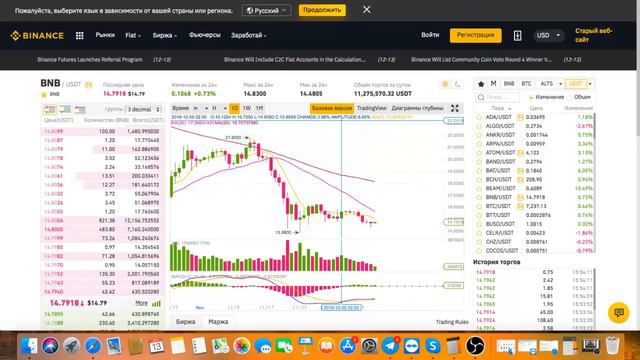
Task: Star the BTC/USDT pair
Action: pyautogui.click(x=479, y=206)
